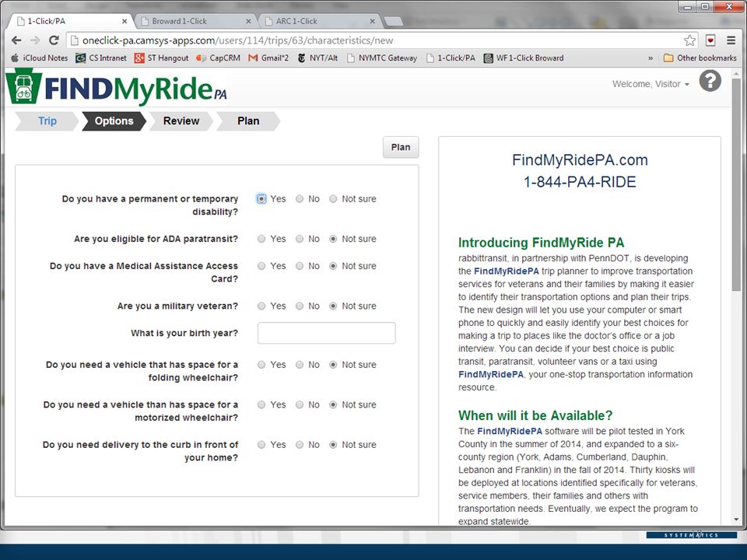Switch to Broward 1-Click browser tab
Viewport: 747px width, 560px height.
pos(195,22)
